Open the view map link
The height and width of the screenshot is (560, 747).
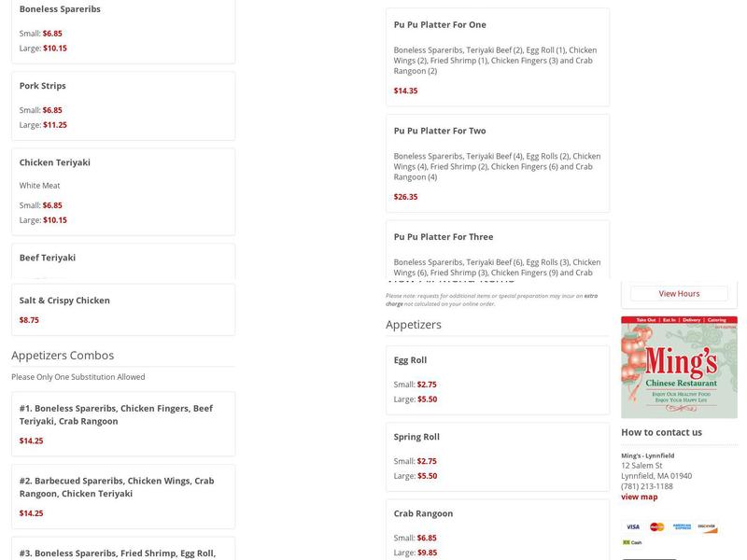(640, 497)
